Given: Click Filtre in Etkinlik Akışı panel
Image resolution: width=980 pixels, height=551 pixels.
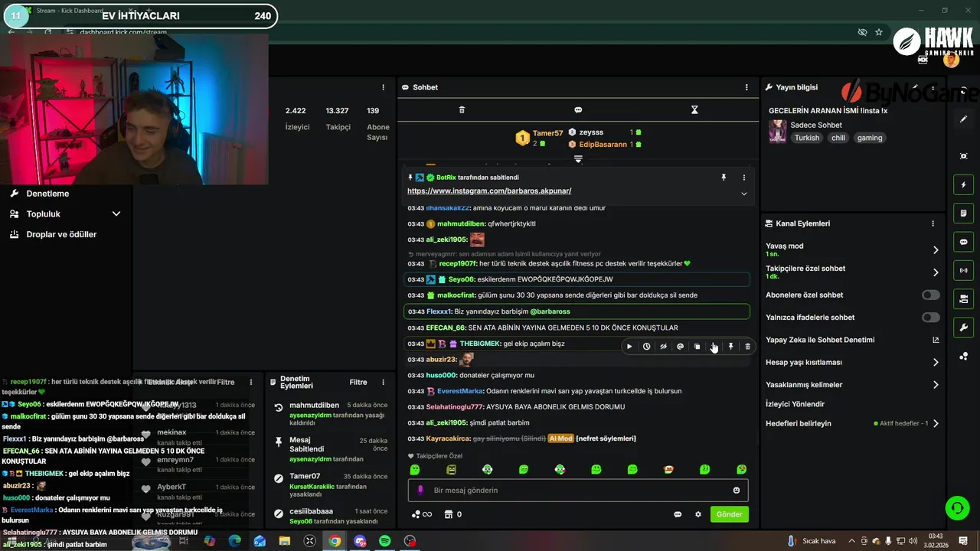Looking at the screenshot, I should (x=226, y=382).
